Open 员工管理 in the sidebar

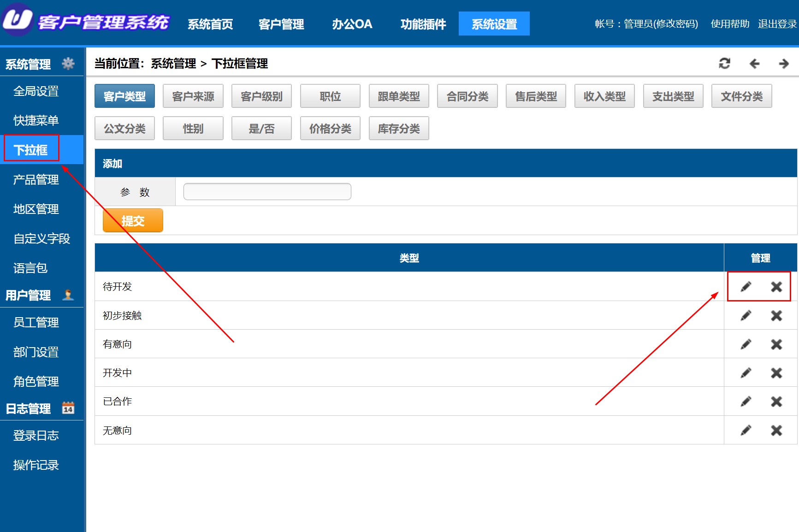tap(36, 322)
